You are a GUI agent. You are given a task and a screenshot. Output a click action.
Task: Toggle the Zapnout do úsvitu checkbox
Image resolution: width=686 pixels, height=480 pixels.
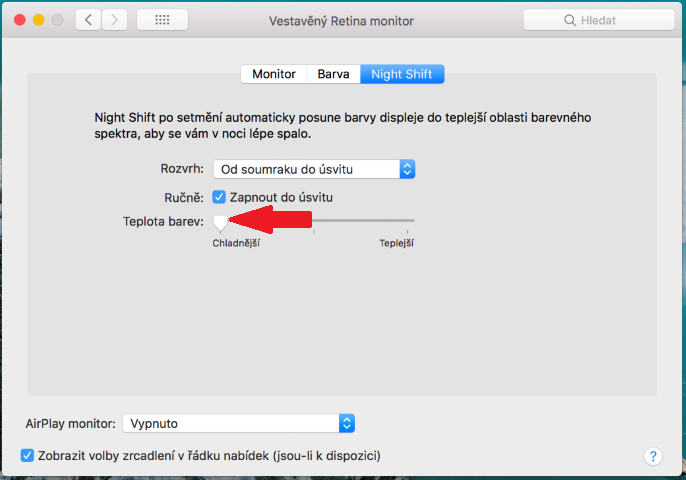pyautogui.click(x=219, y=197)
